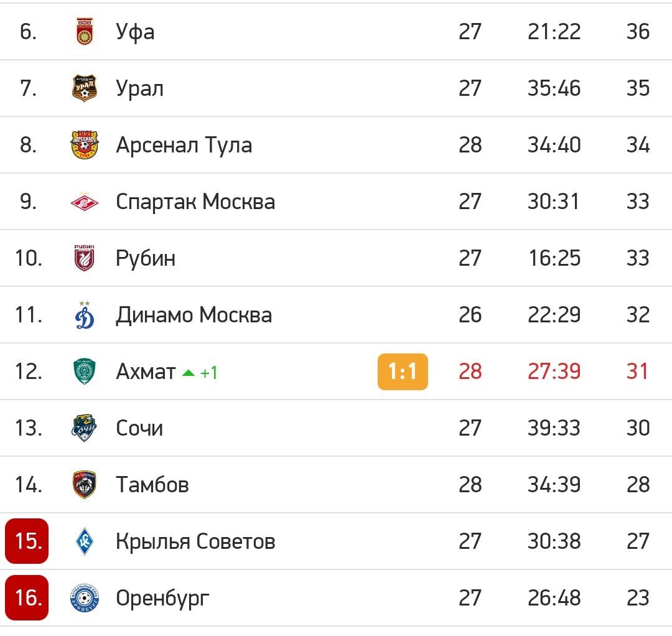Open the Rubin club emblem
Viewport: 672px width, 636px height.
pyautogui.click(x=85, y=258)
